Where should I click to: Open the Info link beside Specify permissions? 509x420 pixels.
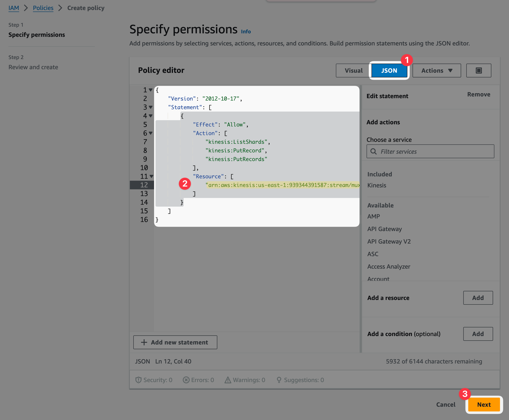pos(246,31)
